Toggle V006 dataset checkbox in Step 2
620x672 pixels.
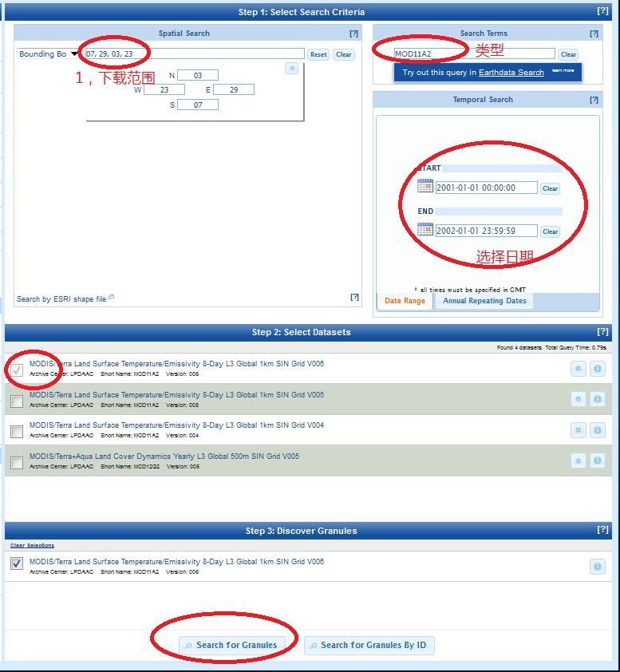[17, 370]
